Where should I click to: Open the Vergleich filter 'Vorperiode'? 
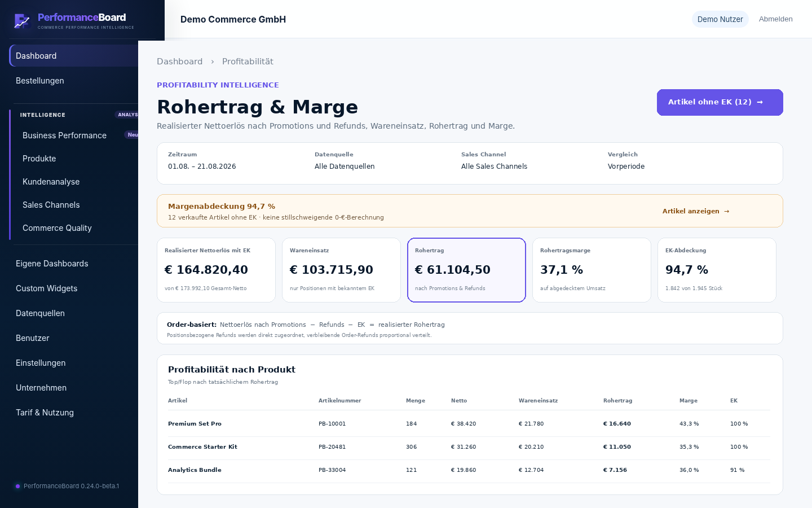tap(626, 167)
